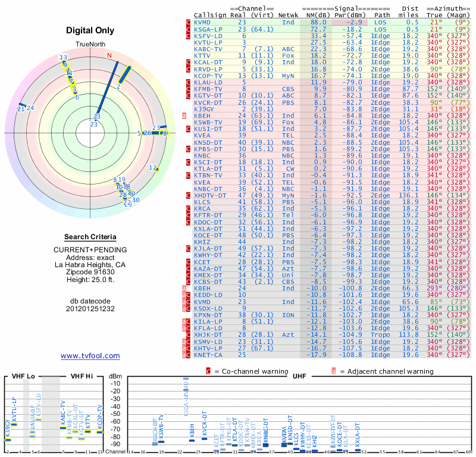
Task: Click co-channel warning marker beside KTBN-TV row
Action: tap(188, 175)
